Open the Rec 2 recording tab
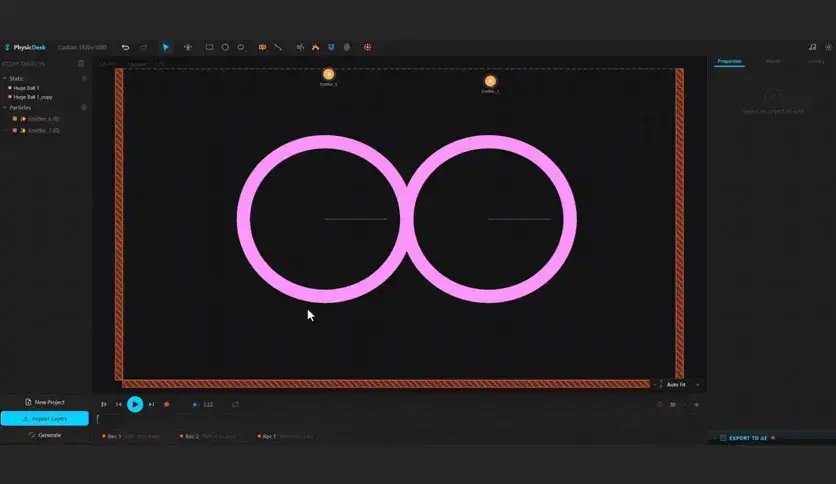This screenshot has width=836, height=484. tap(208, 437)
